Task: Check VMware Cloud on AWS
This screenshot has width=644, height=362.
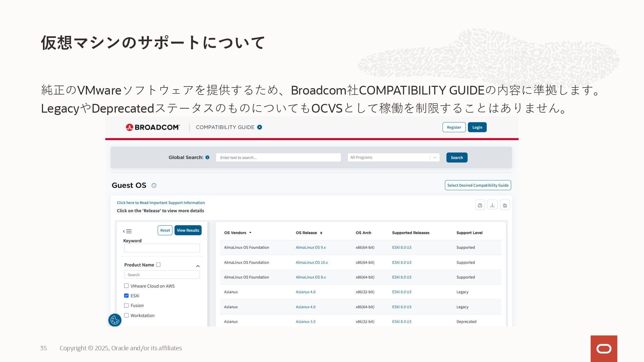Action: point(126,286)
